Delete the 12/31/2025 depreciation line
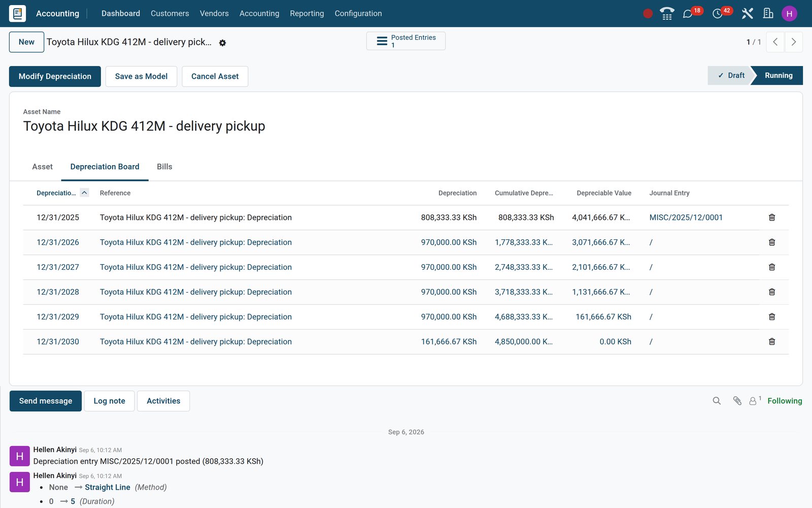Image resolution: width=812 pixels, height=508 pixels. pos(772,217)
